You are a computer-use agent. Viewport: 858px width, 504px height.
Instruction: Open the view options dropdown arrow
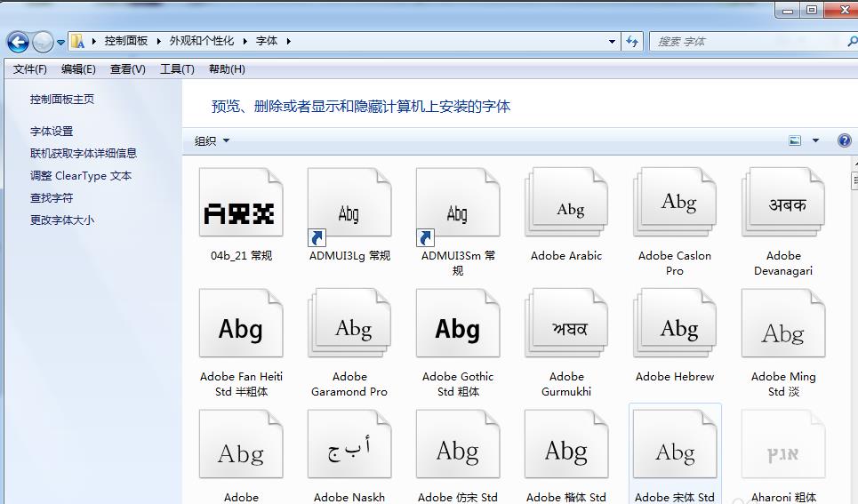(815, 140)
